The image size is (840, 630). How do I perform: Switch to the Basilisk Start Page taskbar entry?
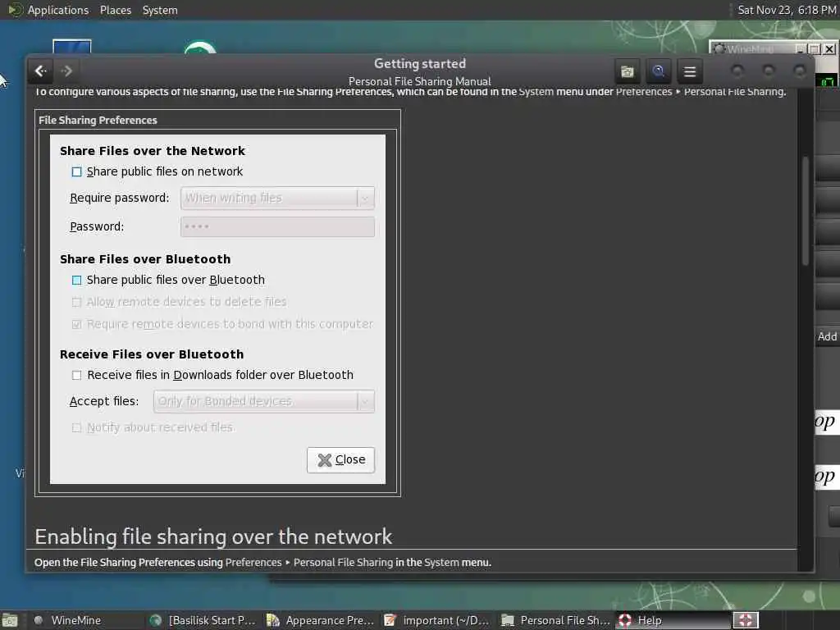(203, 620)
